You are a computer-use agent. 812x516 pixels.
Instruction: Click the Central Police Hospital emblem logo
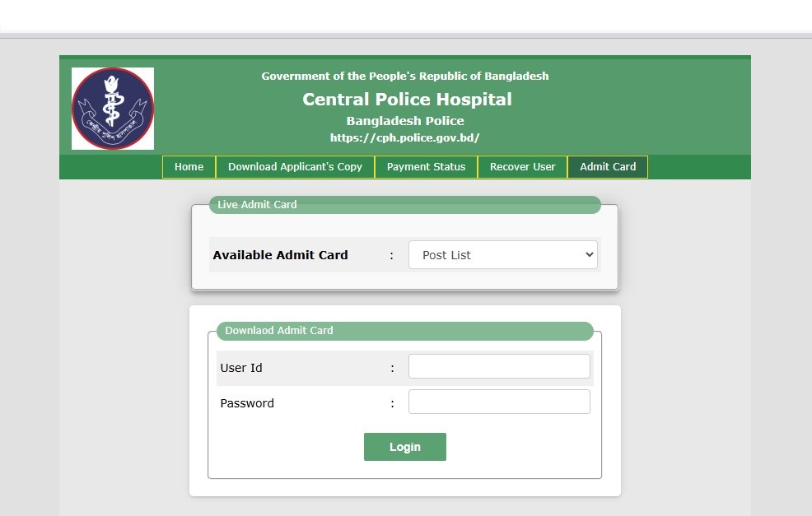[112, 109]
